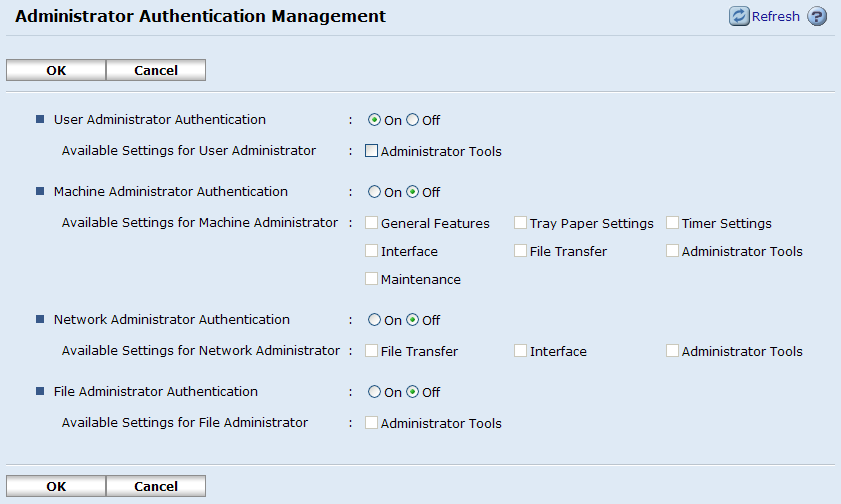Select Off for File Administrator Authentication
The height and width of the screenshot is (504, 841).
pos(412,392)
